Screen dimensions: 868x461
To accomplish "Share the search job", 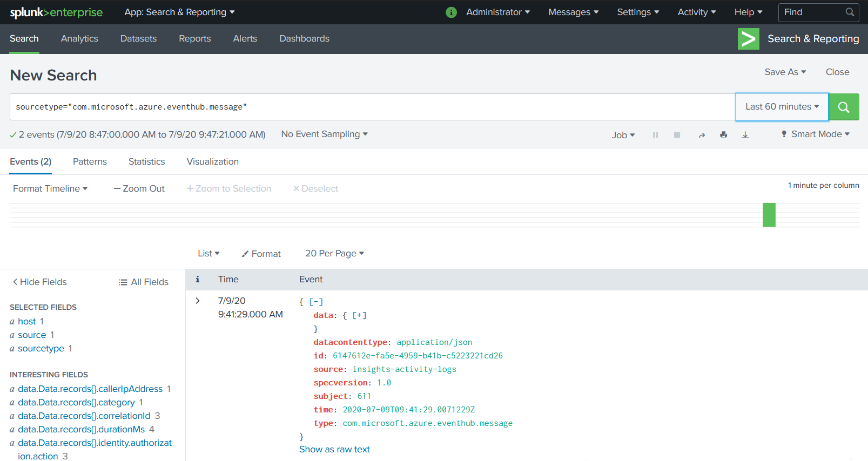I will (702, 135).
